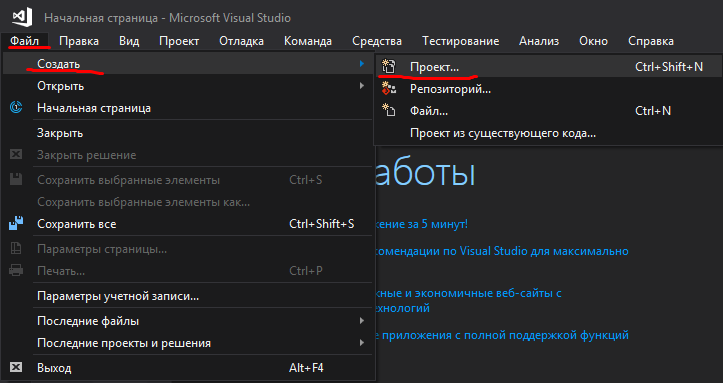This screenshot has width=723, height=383.
Task: Click the Visual Studio logo icon
Action: point(22,18)
